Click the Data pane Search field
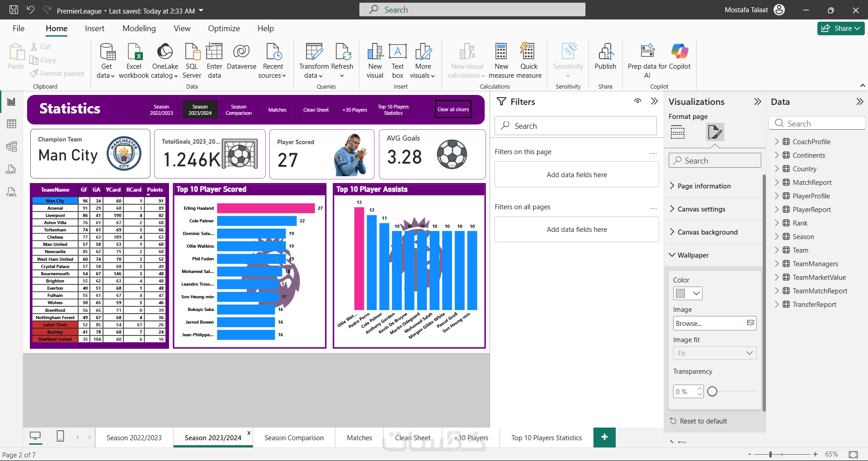868x461 pixels. [817, 123]
